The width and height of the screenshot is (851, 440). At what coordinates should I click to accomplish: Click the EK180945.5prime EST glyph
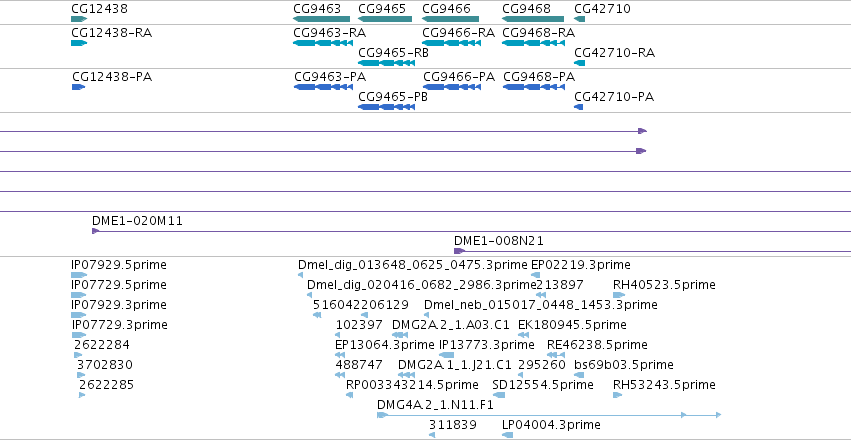[x=523, y=335]
